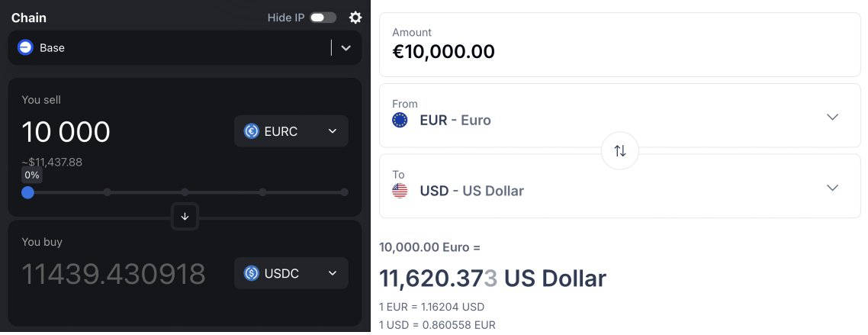The width and height of the screenshot is (868, 335).
Task: Click the Base chain logo icon
Action: (25, 47)
